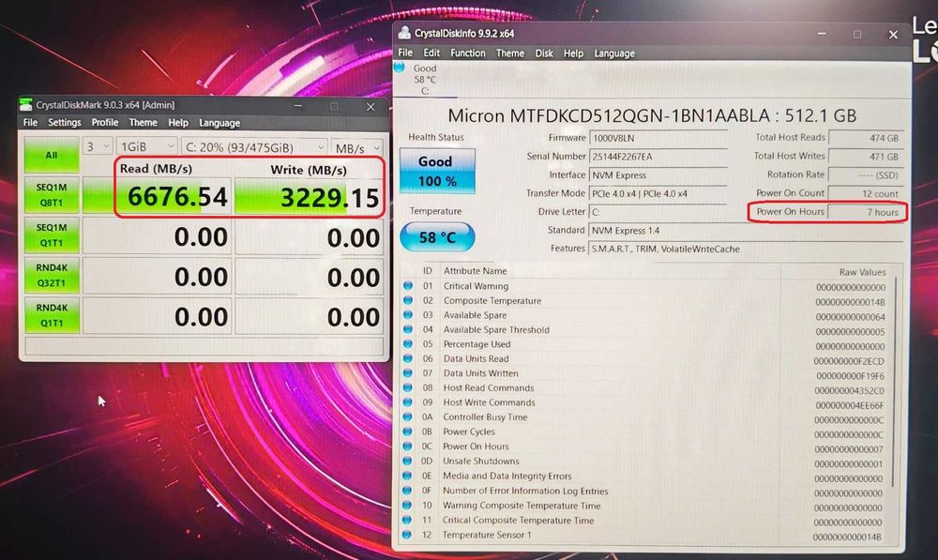Screen dimensions: 938x560
Task: Click the write result 3229.15
Action: click(x=309, y=197)
